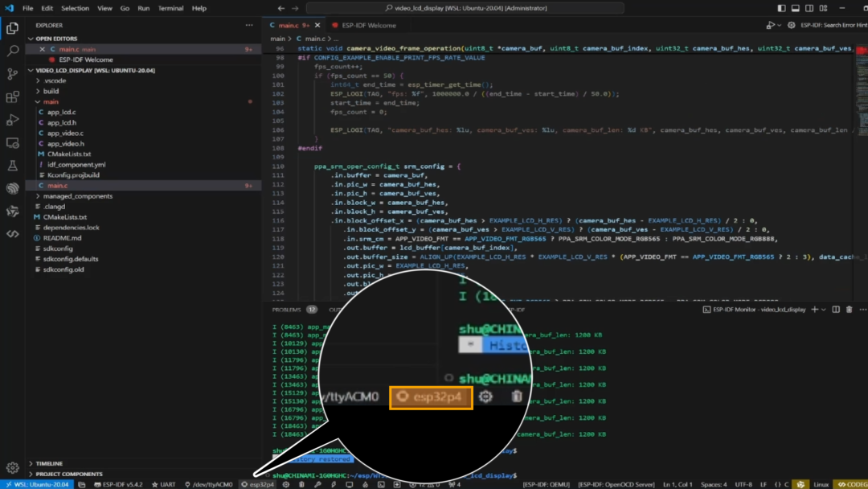Click the ESP-IDF: OpenOCD Server button
868x489 pixels.
click(x=616, y=484)
